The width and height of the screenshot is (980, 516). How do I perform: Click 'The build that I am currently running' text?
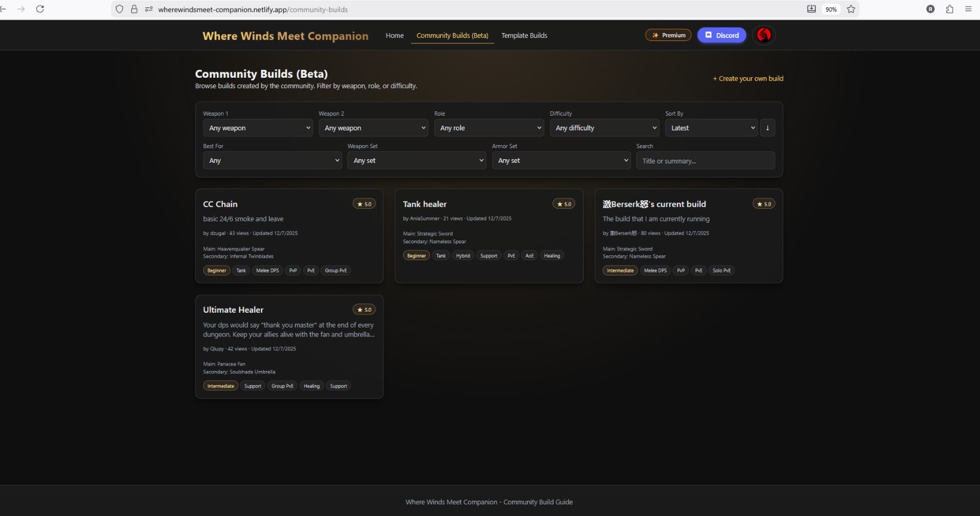pos(656,219)
